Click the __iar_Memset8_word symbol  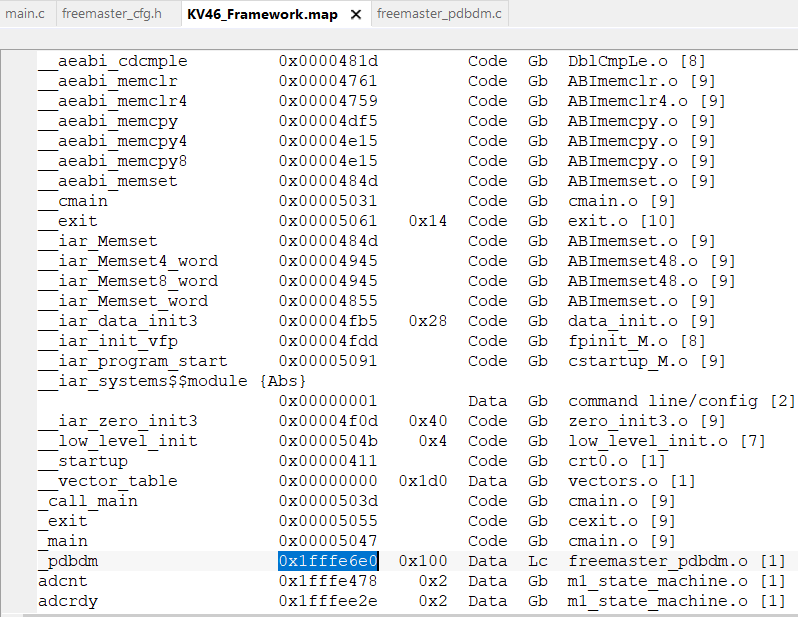click(128, 281)
